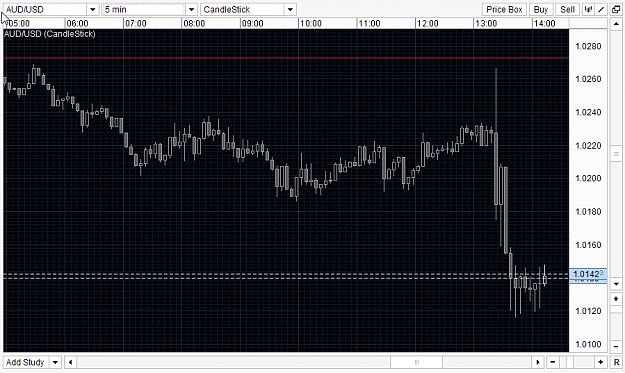Click the 1.0240 price axis label
625x373 pixels.
click(x=588, y=112)
